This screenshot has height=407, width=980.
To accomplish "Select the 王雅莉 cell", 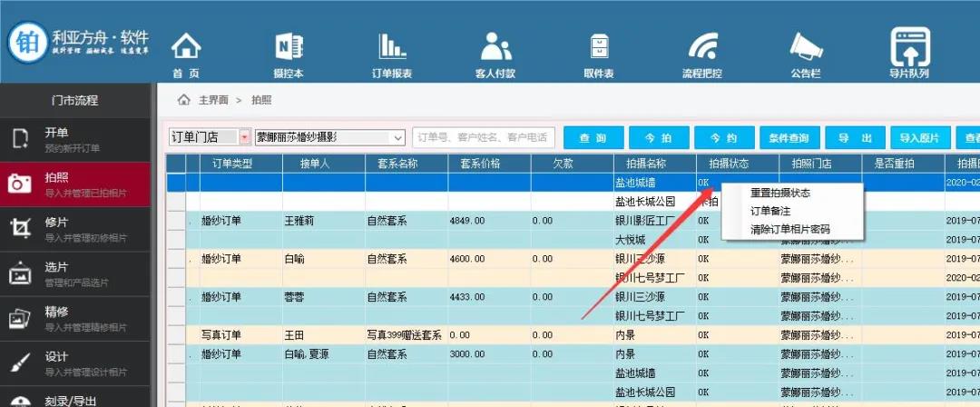I will click(x=324, y=221).
